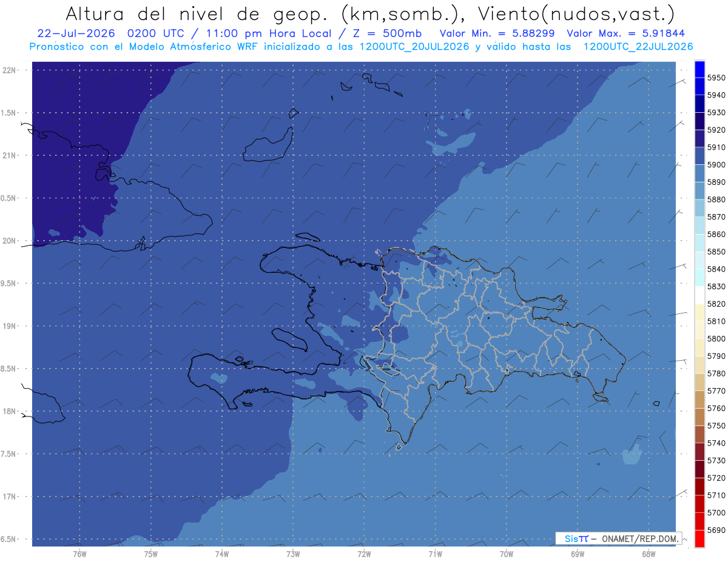Image resolution: width=728 pixels, height=562 pixels.
Task: Click the 5830 colorbar label
Action: pyautogui.click(x=716, y=286)
